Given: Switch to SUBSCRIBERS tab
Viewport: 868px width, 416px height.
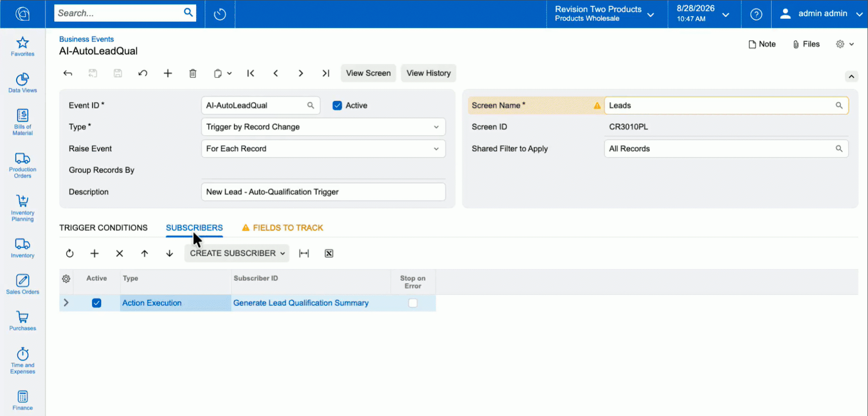Looking at the screenshot, I should point(194,228).
